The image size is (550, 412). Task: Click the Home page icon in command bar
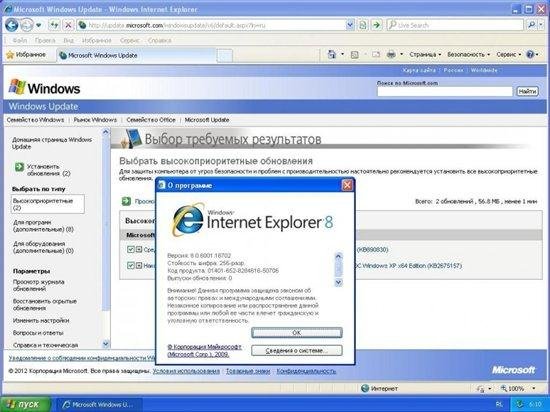331,54
